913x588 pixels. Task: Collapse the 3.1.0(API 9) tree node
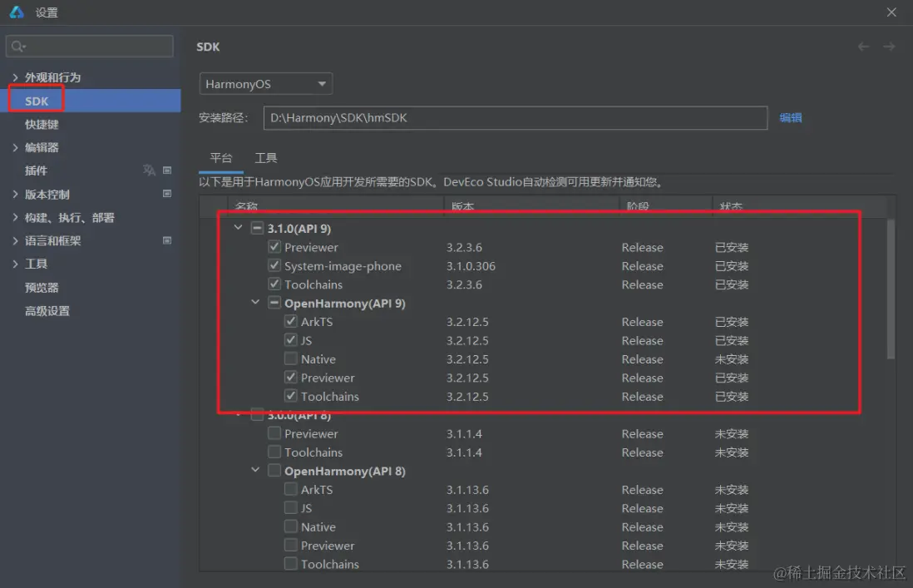238,228
